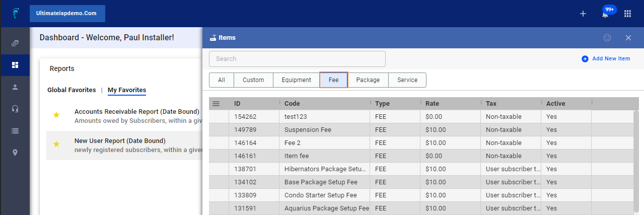This screenshot has width=644, height=215.
Task: Select 'Suspension Fee' item
Action: 308,130
